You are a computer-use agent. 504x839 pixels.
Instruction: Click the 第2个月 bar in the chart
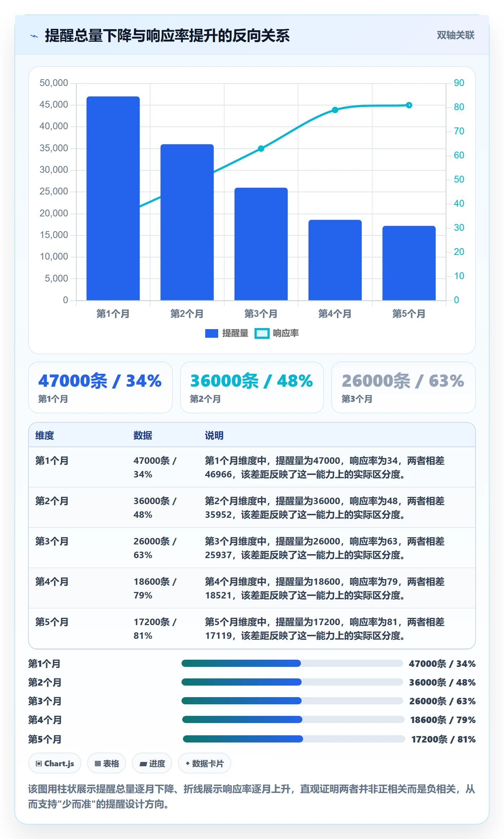coord(187,222)
